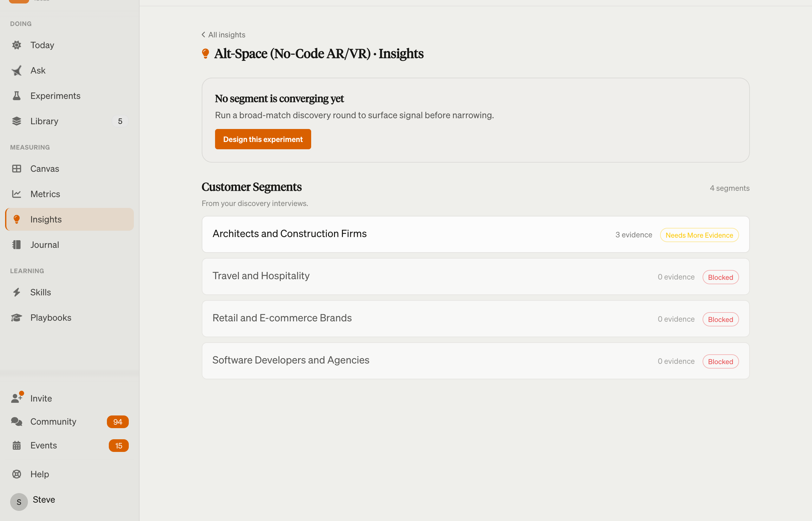Switch to the Canvas page
The height and width of the screenshot is (521, 812).
69,169
